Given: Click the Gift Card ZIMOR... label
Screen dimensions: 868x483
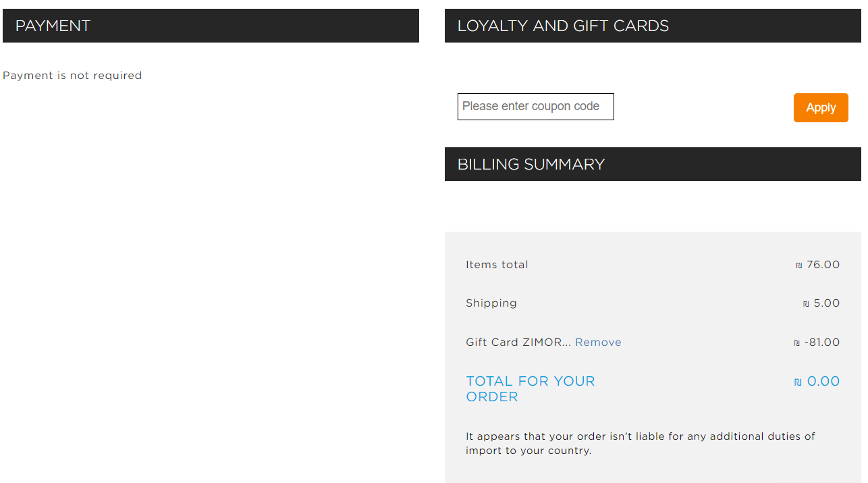Looking at the screenshot, I should coord(518,342).
